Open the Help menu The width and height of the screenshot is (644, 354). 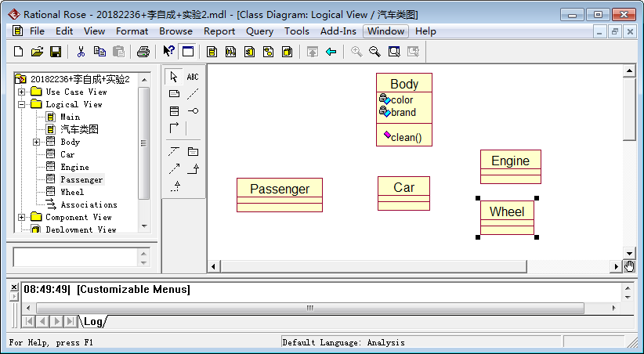pos(425,31)
